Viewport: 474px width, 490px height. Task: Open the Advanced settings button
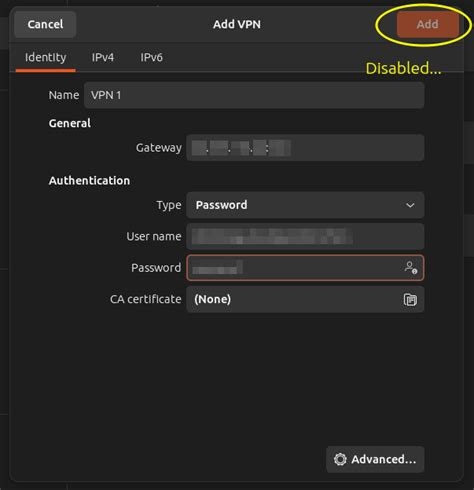375,459
